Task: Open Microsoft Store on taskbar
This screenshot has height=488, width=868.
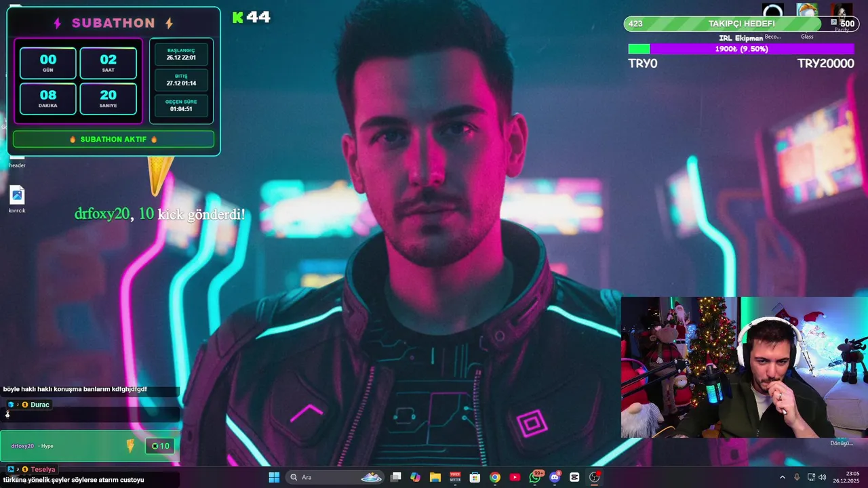Action: point(475,477)
